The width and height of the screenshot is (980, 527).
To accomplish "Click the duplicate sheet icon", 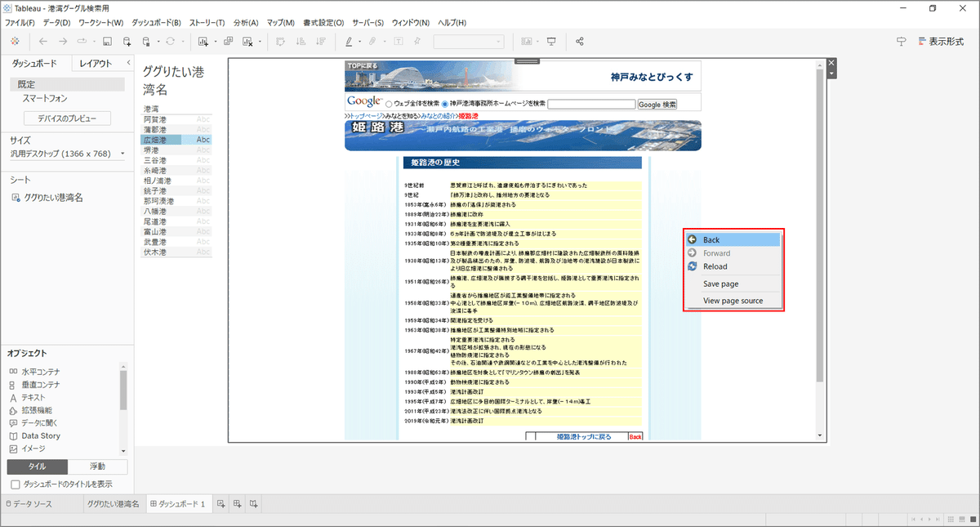I will tap(228, 41).
